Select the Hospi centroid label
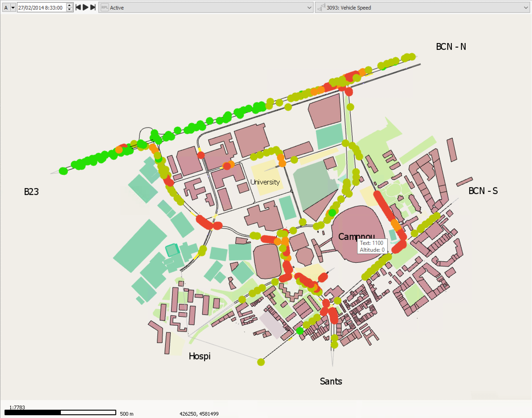The width and height of the screenshot is (532, 418). [x=200, y=356]
